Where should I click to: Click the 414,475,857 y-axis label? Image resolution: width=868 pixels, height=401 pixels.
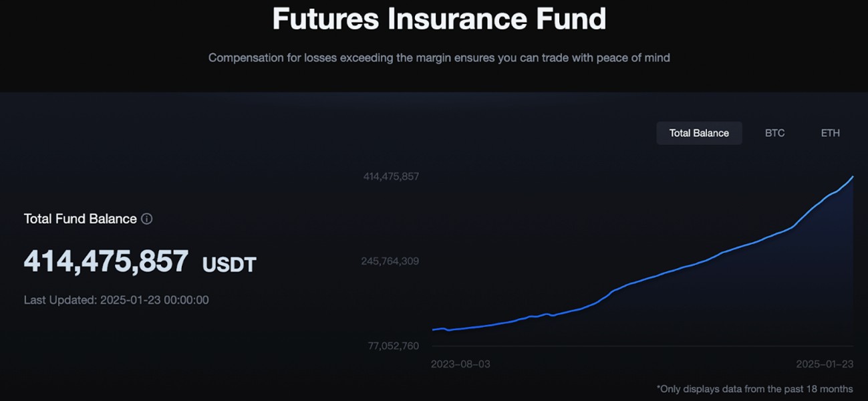pyautogui.click(x=391, y=176)
